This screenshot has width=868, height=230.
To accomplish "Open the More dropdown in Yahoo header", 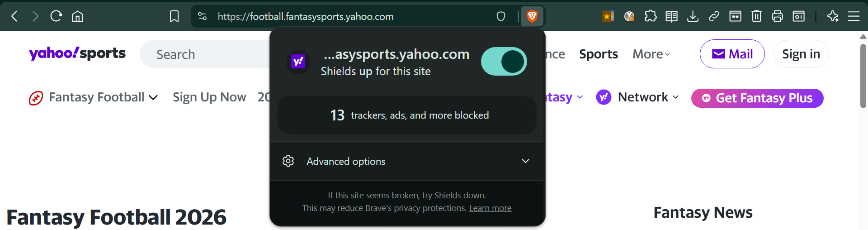I will tap(651, 54).
